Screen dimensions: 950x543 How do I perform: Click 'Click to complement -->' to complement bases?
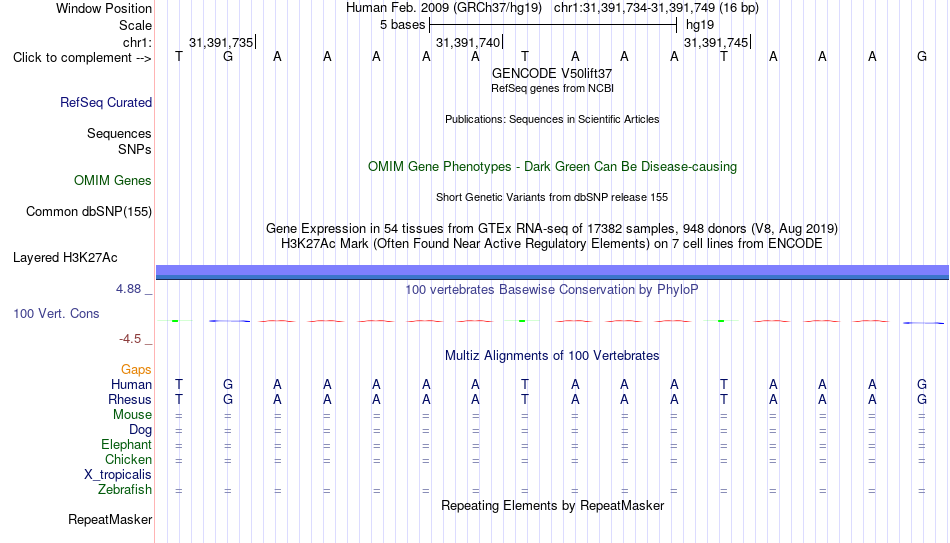click(82, 58)
